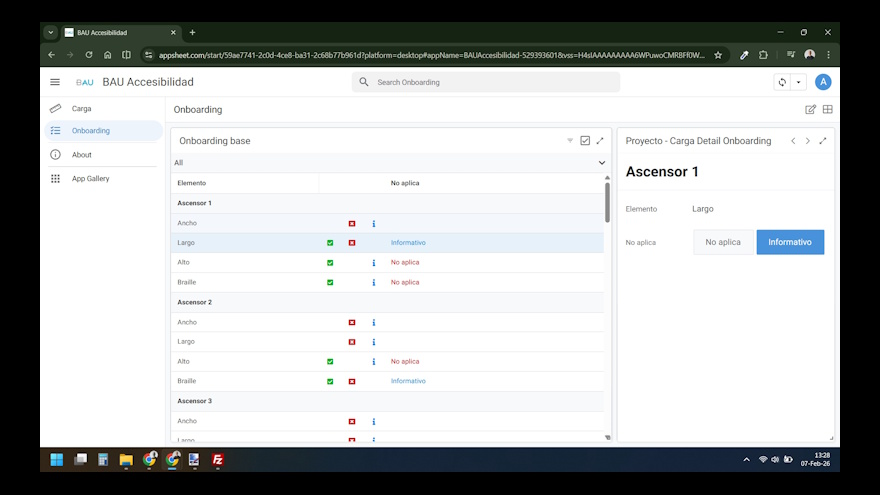880x495 pixels.
Task: Select the No aplica button
Action: click(723, 242)
